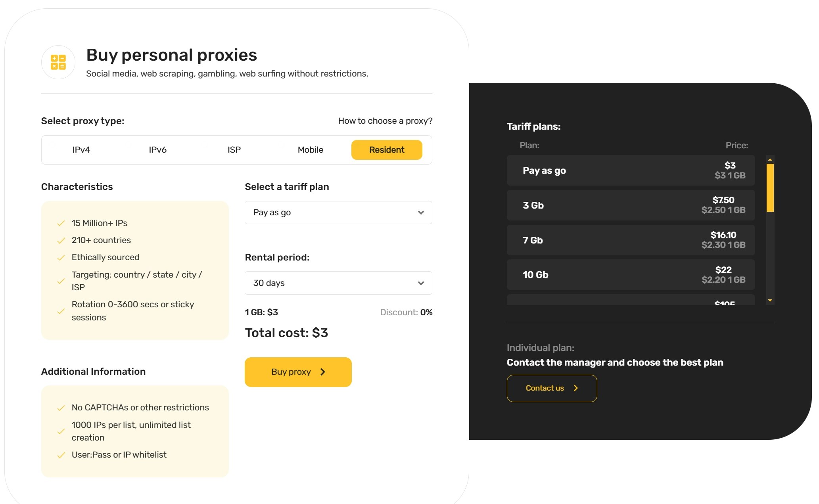Viewport: 819px width, 504px height.
Task: Click checkmark beside 15 Million+ IPs
Action: tap(61, 223)
